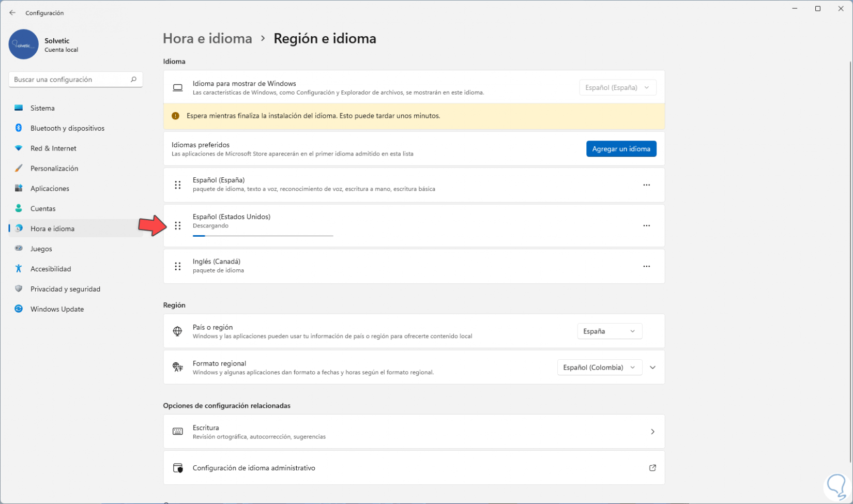Go to Bluetooth y dispositivos in the sidebar
This screenshot has height=504, width=853.
tap(67, 128)
